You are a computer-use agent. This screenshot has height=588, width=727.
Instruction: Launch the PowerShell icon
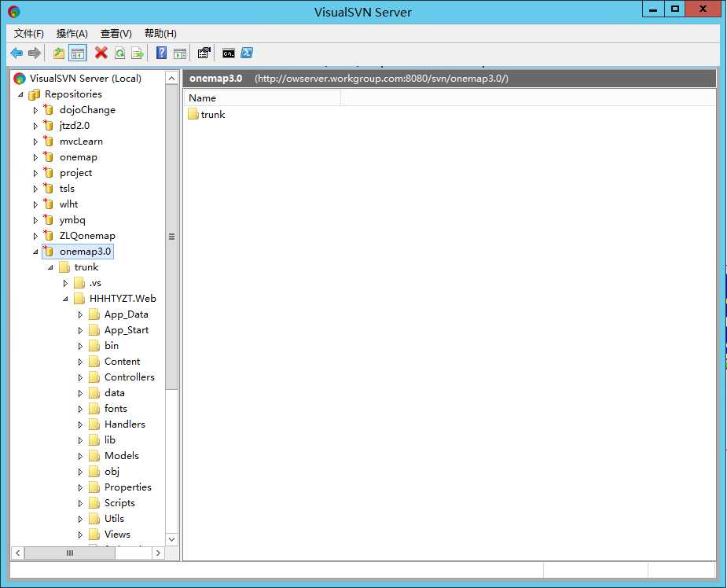(x=247, y=53)
